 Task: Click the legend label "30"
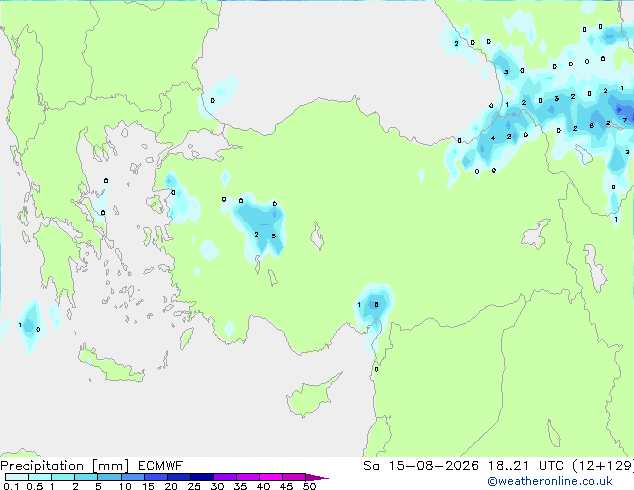217,486
